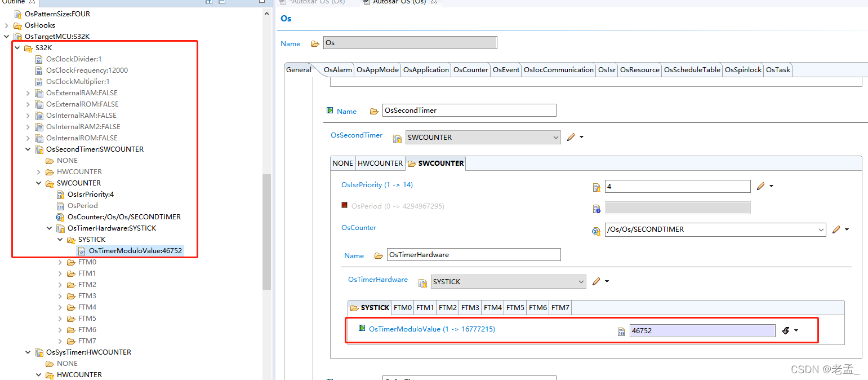Screen dimensions: 868x380
Task: Click the OsIsrPriority value field
Action: click(678, 187)
